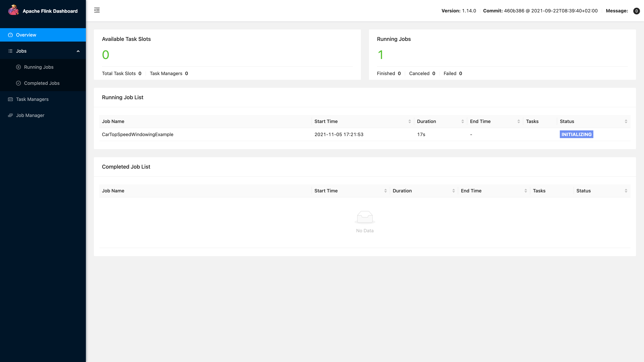Image resolution: width=644 pixels, height=362 pixels.
Task: Collapse the Jobs submenu chevron
Action: tap(78, 51)
